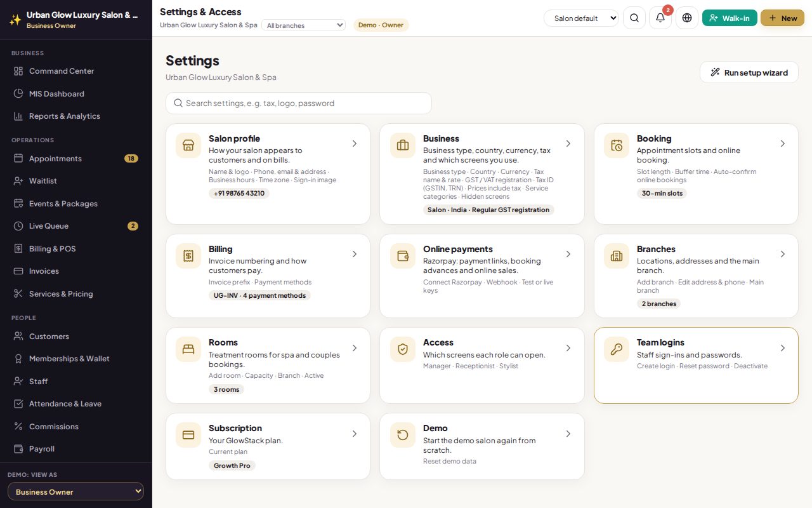Viewport: 812px width, 508px height.
Task: Click the Subscription card icon
Action: click(188, 435)
